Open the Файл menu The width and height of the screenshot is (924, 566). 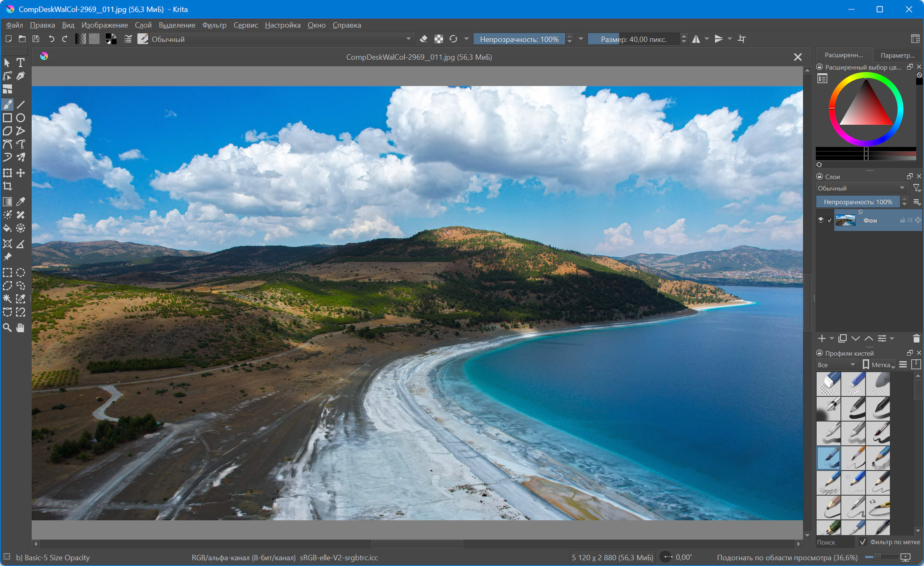14,25
